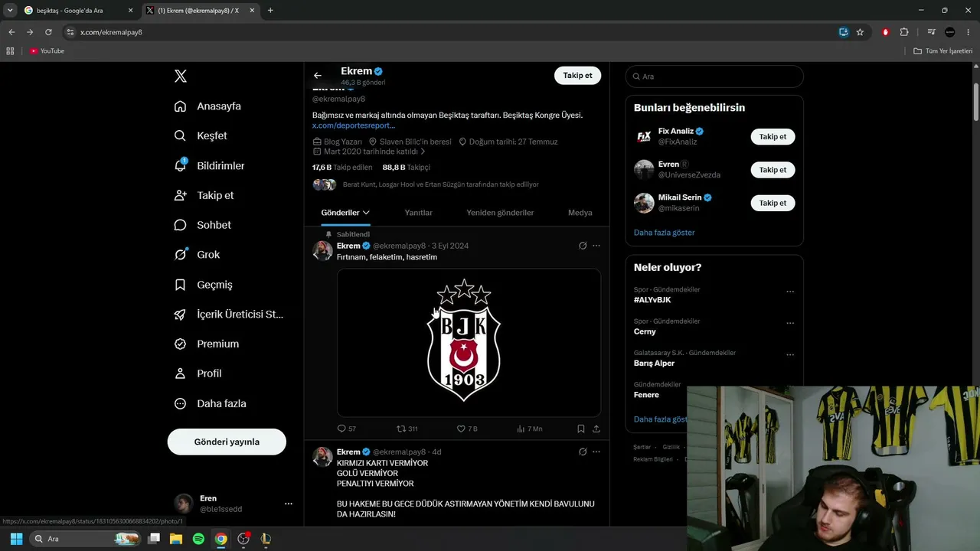This screenshot has width=980, height=551.
Task: Click Daha fazla göster under suggestions
Action: tap(665, 233)
